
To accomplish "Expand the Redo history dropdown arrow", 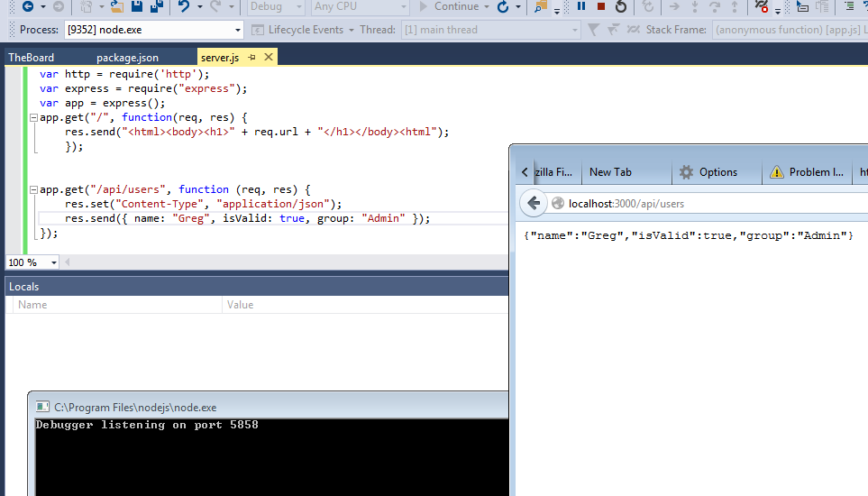I will pos(232,6).
